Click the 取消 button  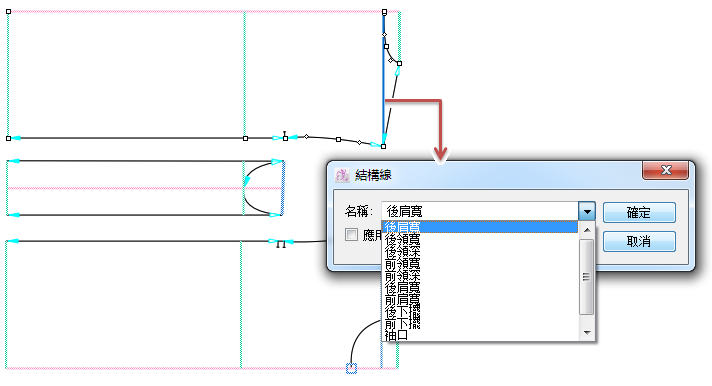[639, 241]
